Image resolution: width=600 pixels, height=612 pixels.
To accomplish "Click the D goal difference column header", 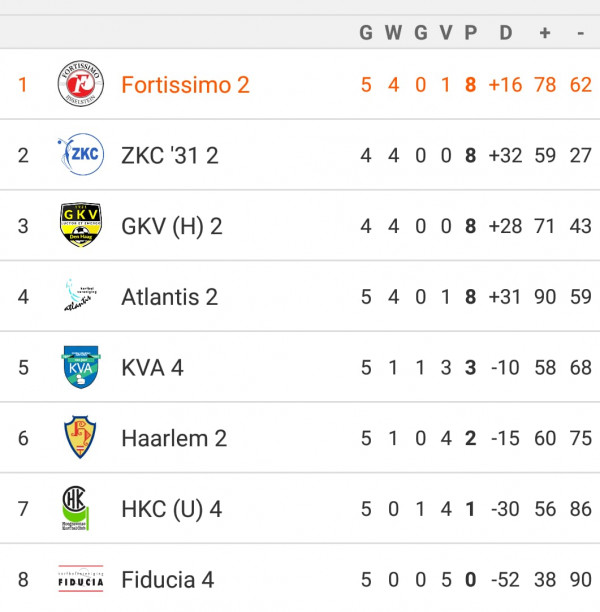I will point(506,32).
